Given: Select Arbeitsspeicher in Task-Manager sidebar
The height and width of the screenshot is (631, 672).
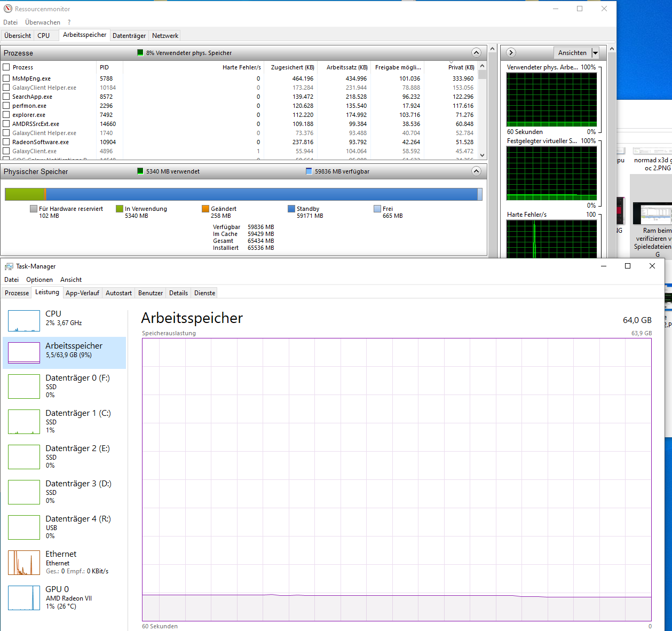Looking at the screenshot, I should (x=65, y=353).
